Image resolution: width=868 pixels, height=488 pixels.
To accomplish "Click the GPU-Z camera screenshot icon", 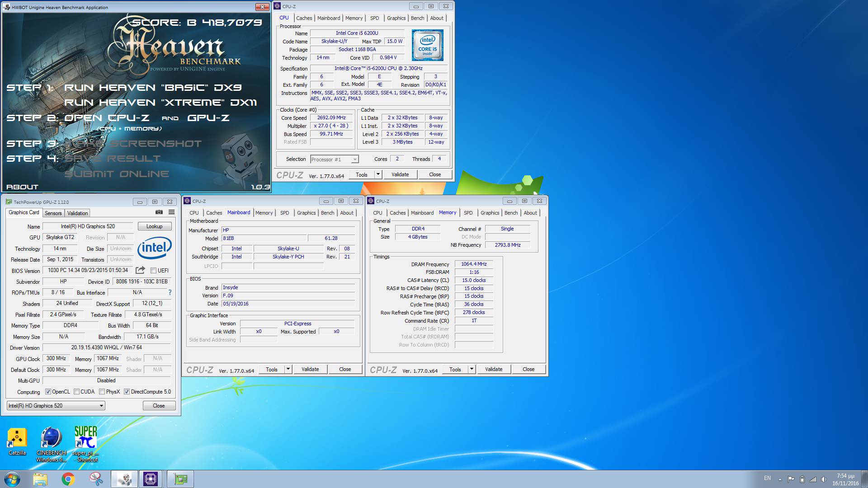I will pos(159,212).
